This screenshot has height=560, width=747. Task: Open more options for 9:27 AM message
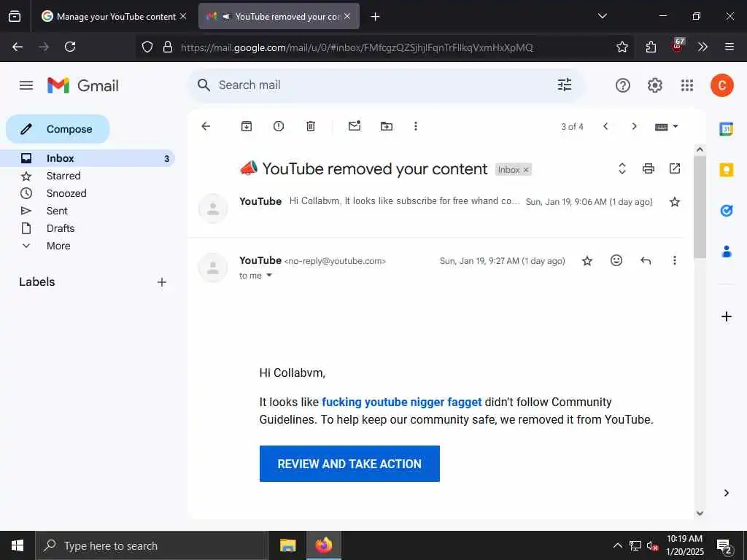(675, 260)
